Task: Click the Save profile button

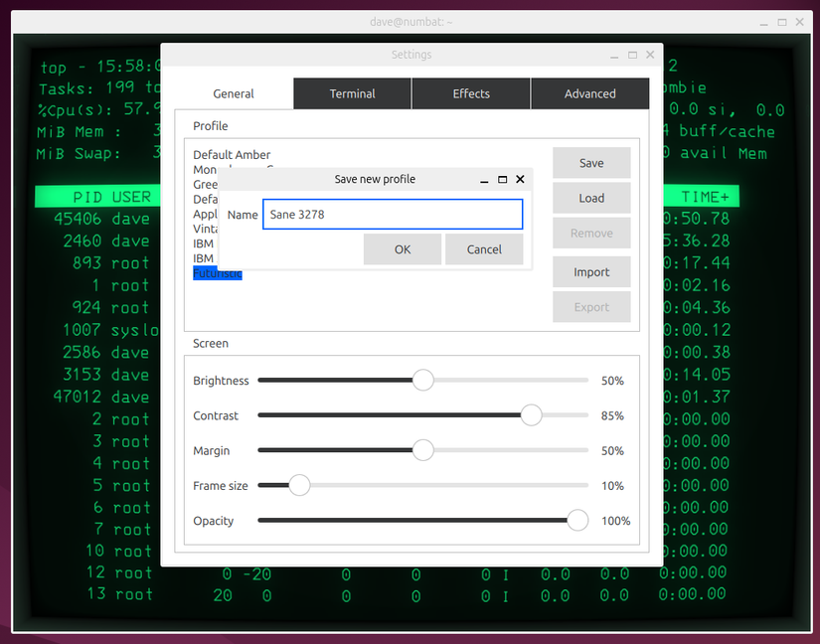Action: coord(591,163)
